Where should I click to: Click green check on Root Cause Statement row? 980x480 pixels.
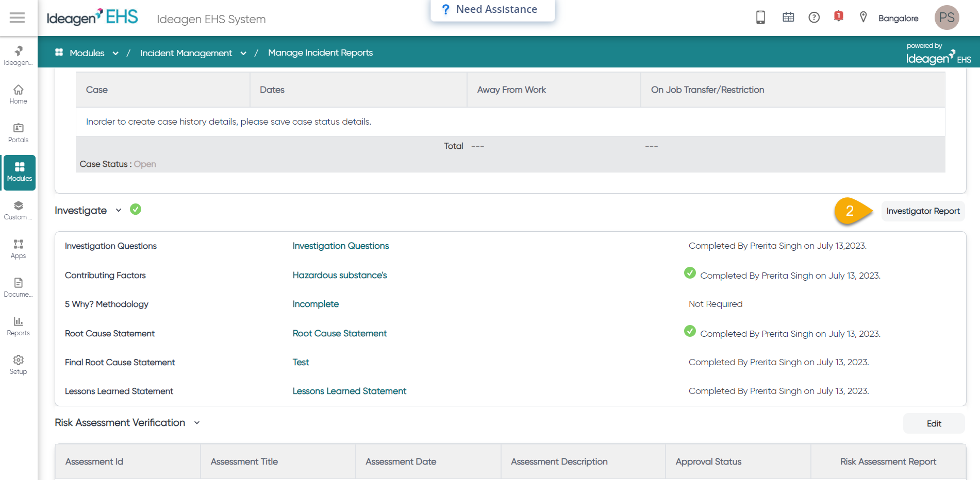point(690,331)
